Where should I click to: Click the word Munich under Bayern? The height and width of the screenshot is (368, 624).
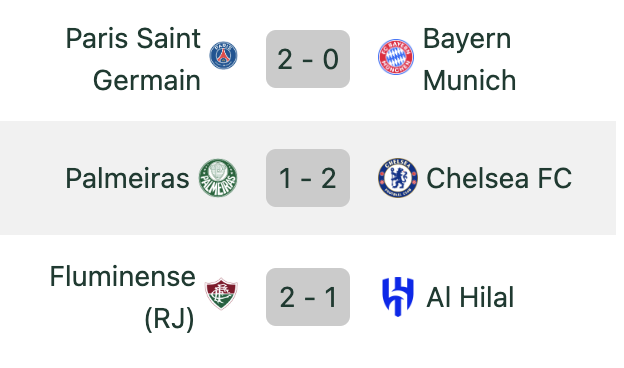470,80
